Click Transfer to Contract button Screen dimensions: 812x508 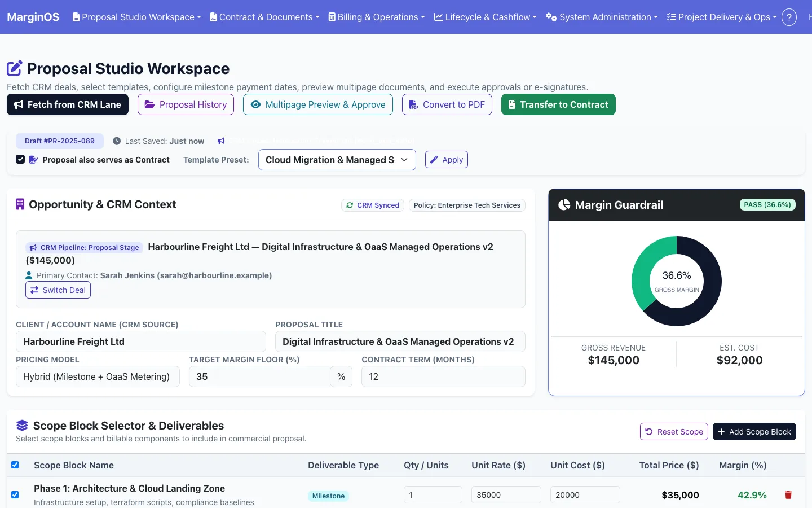click(x=558, y=104)
